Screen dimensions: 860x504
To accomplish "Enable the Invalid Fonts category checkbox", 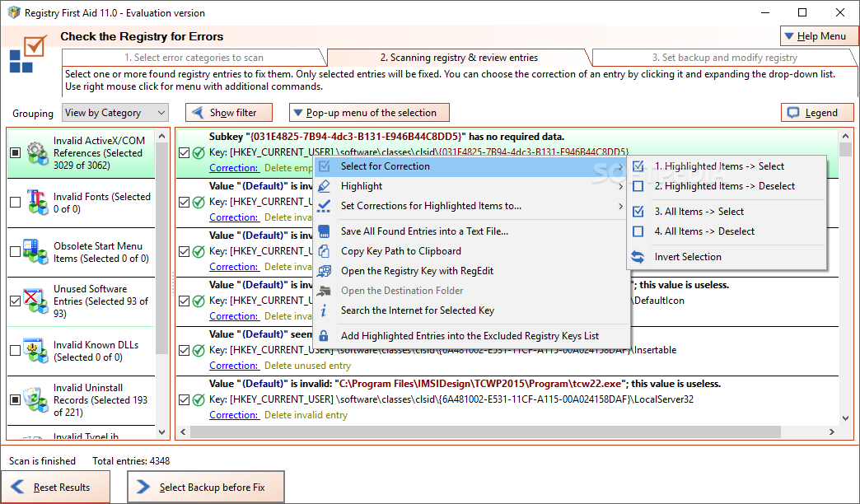I will (x=16, y=203).
